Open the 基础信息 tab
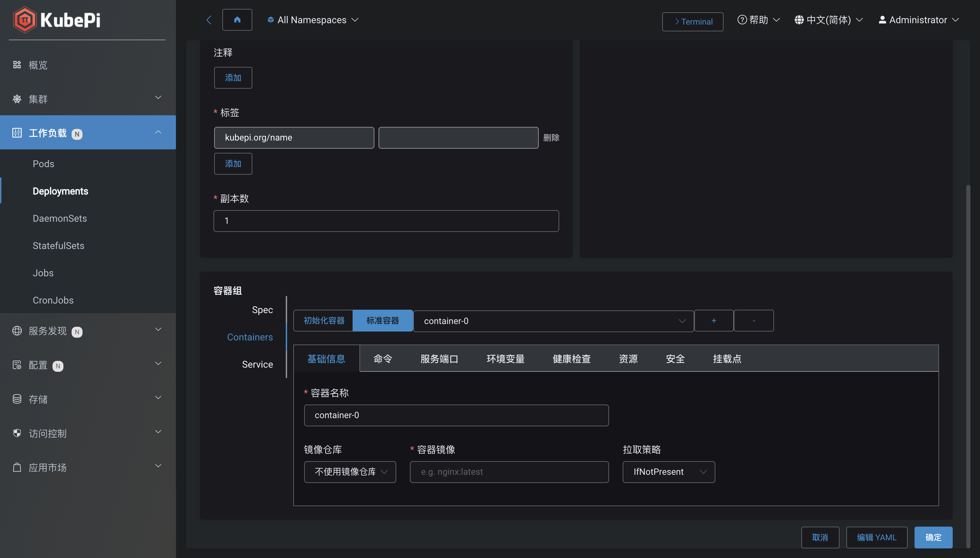This screenshot has width=980, height=558. tap(326, 359)
